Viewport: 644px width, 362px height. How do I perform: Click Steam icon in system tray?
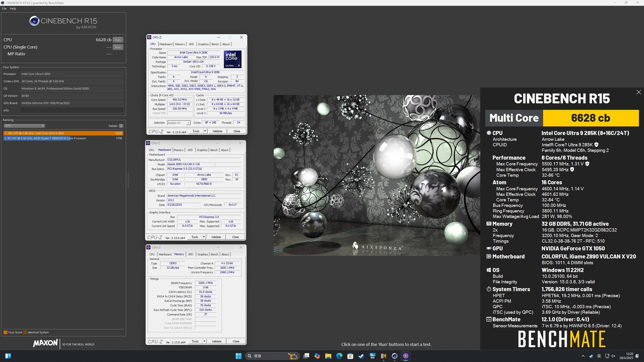591,356
